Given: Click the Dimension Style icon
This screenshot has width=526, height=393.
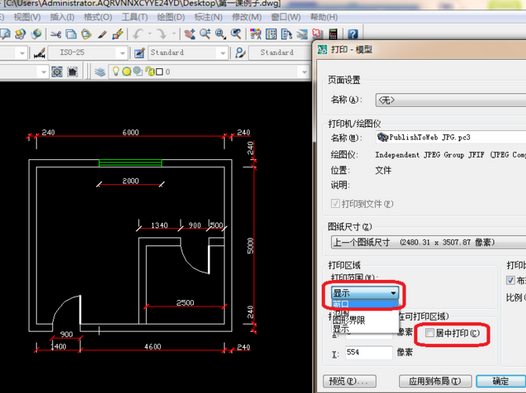Looking at the screenshot, I should [x=40, y=53].
